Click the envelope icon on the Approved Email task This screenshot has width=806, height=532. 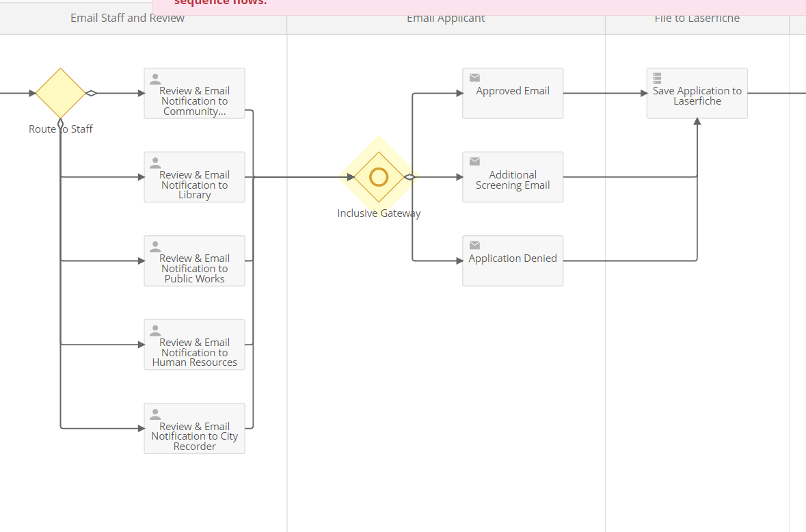(x=475, y=78)
